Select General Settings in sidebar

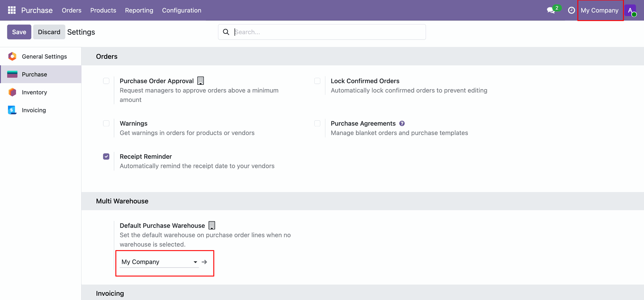pyautogui.click(x=41, y=56)
